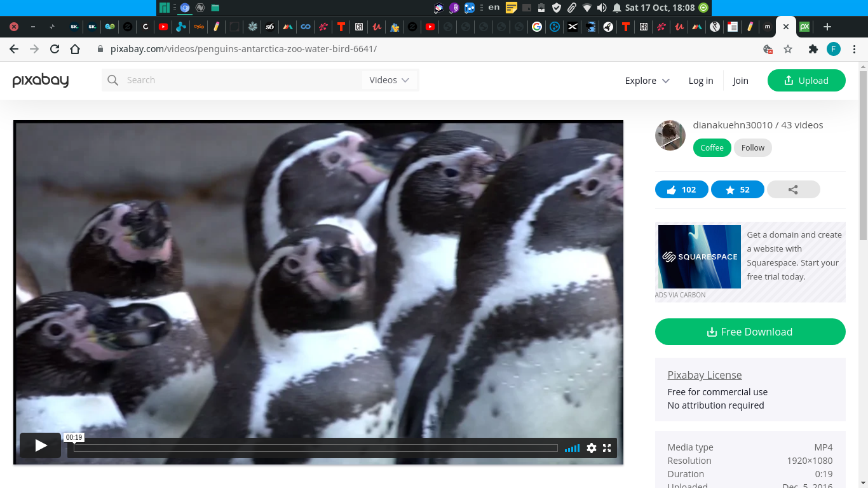
Task: Switch to the Google tab
Action: coord(537,27)
